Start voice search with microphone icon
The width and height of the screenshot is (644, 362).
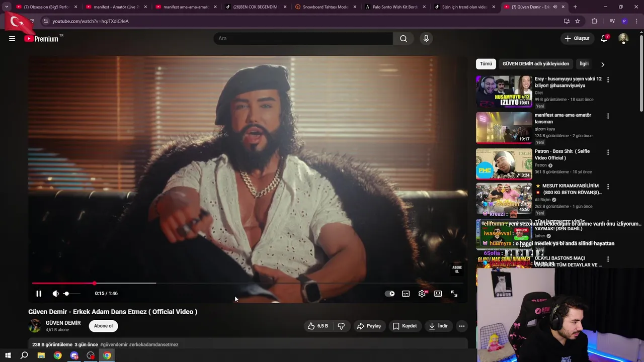coord(426,39)
